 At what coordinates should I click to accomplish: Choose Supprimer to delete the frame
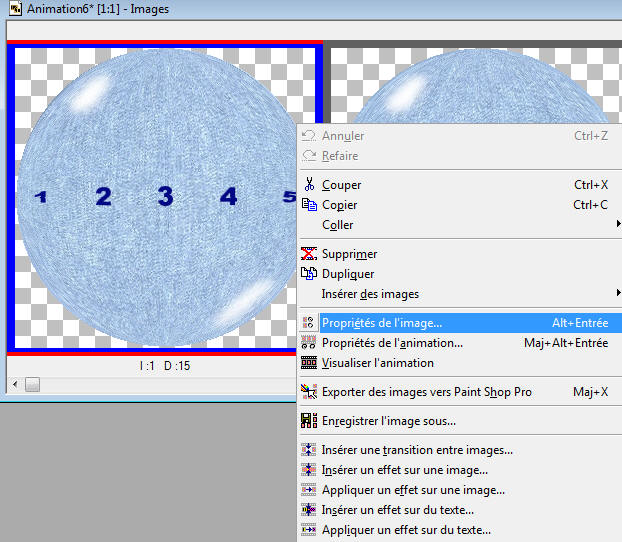pyautogui.click(x=459, y=254)
